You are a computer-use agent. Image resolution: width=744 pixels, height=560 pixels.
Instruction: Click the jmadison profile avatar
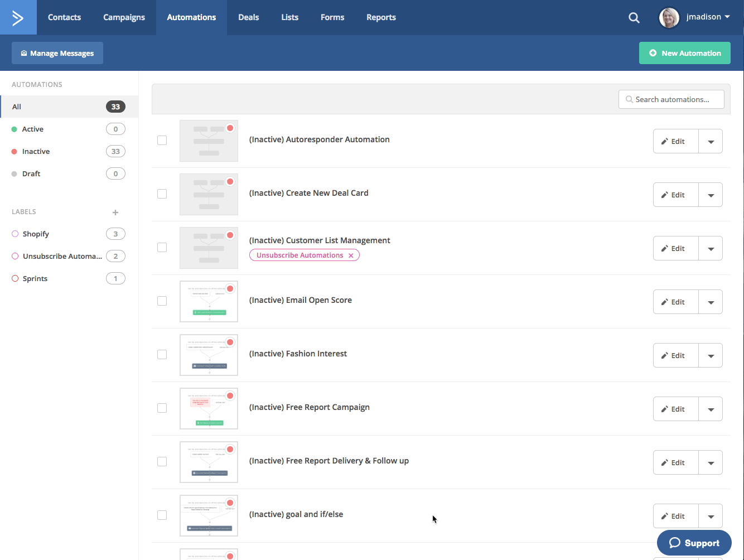click(669, 17)
